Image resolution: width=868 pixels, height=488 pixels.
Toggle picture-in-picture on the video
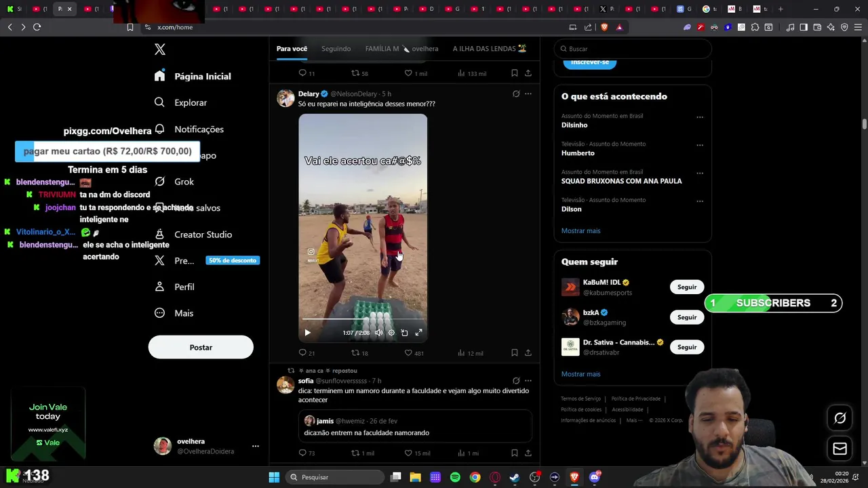tap(404, 333)
